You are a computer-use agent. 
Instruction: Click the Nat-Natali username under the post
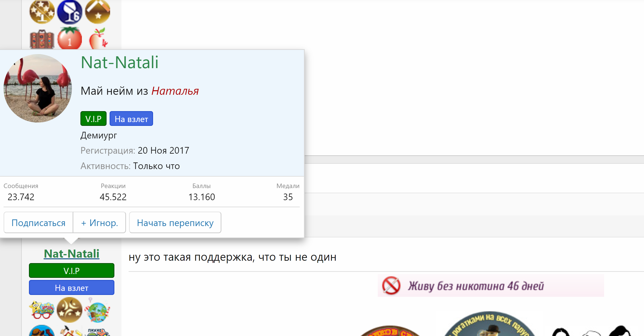(x=71, y=254)
